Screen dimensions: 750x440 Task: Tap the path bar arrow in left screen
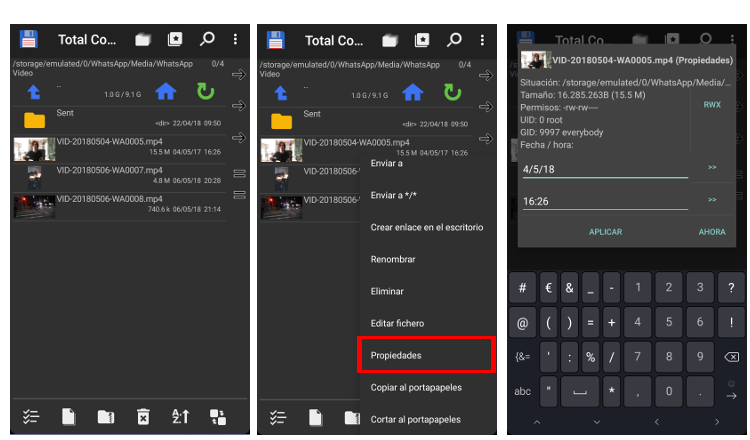tap(239, 74)
